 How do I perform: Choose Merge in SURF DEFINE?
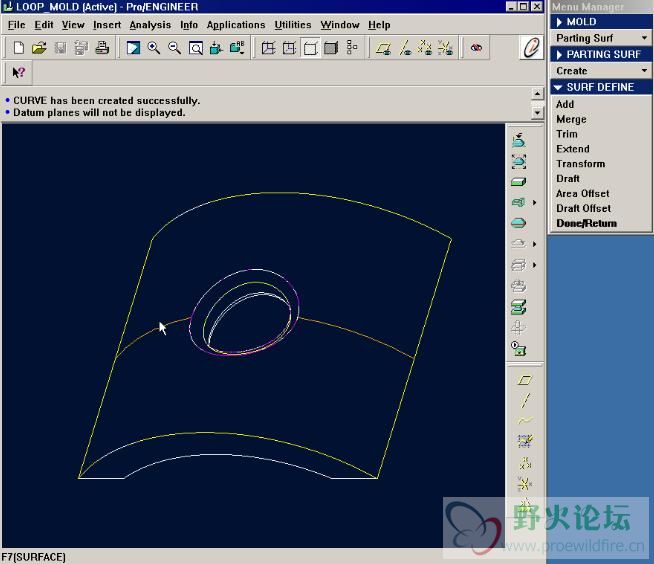click(571, 119)
